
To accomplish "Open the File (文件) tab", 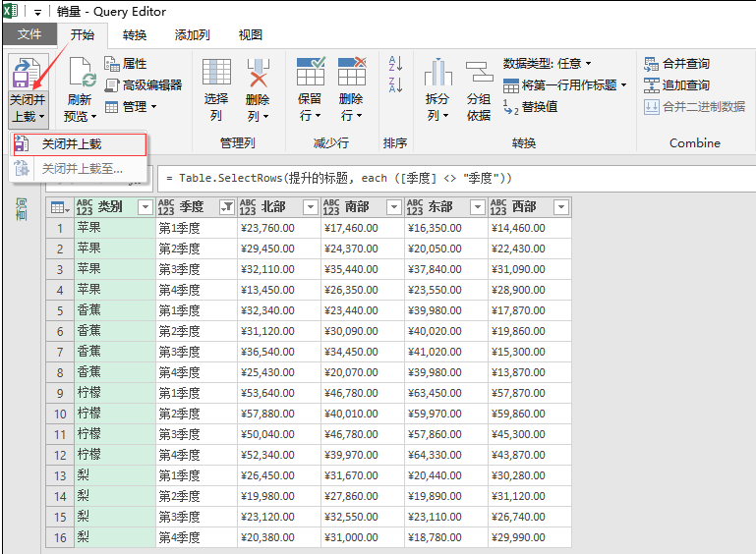I will tap(29, 34).
